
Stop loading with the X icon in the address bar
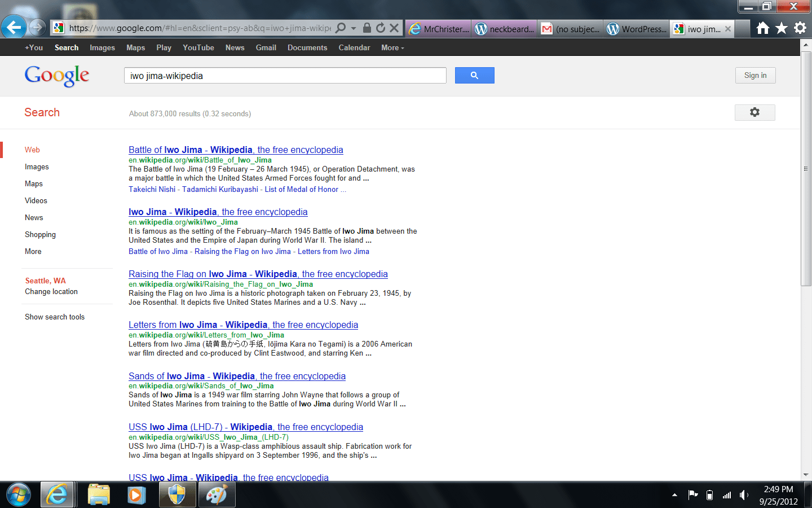coord(394,28)
